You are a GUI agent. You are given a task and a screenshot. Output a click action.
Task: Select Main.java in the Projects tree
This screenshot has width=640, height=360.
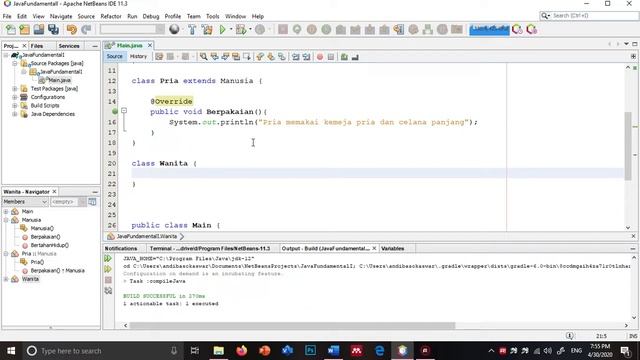(59, 80)
